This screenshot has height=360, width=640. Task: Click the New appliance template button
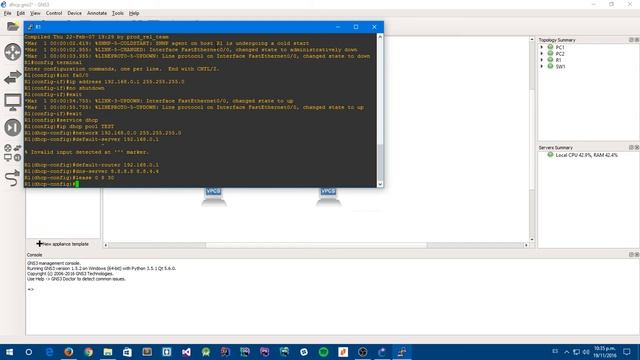click(x=62, y=244)
